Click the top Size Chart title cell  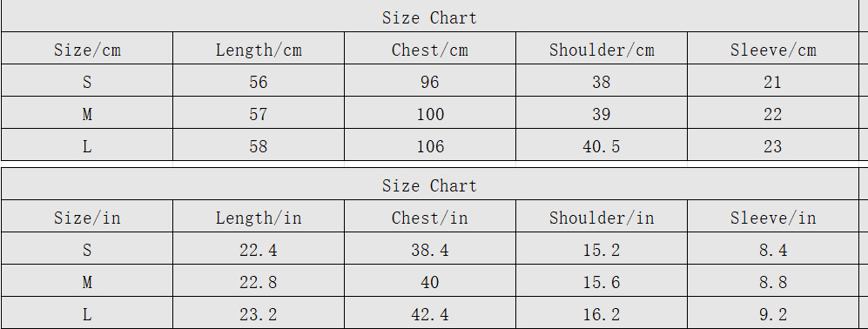click(x=429, y=16)
